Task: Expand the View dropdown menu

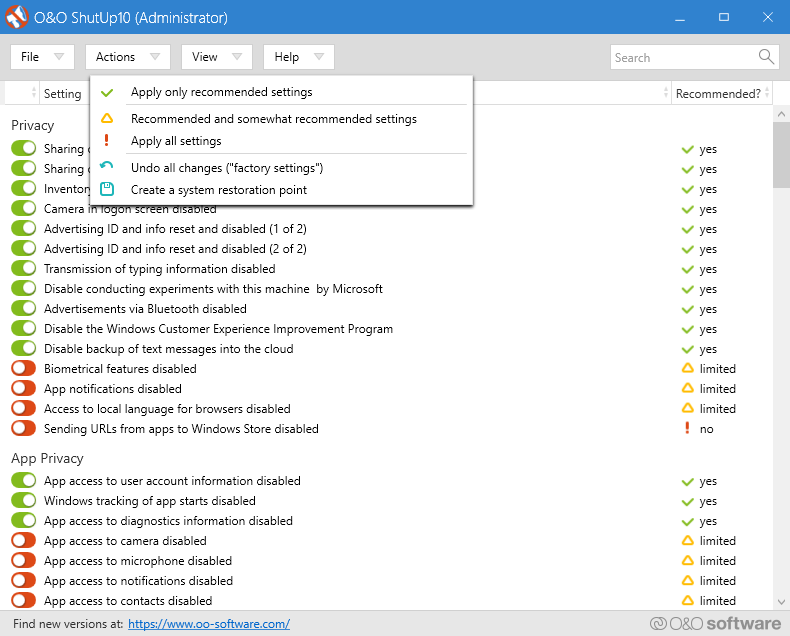Action: coord(216,57)
